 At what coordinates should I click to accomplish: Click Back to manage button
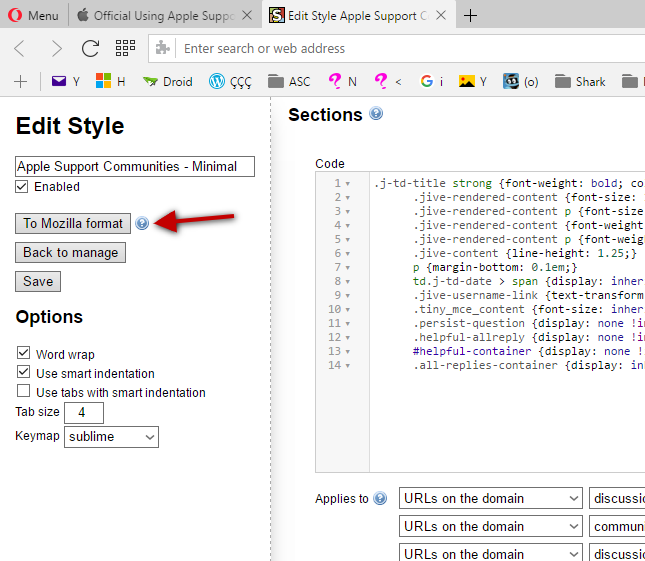click(70, 253)
